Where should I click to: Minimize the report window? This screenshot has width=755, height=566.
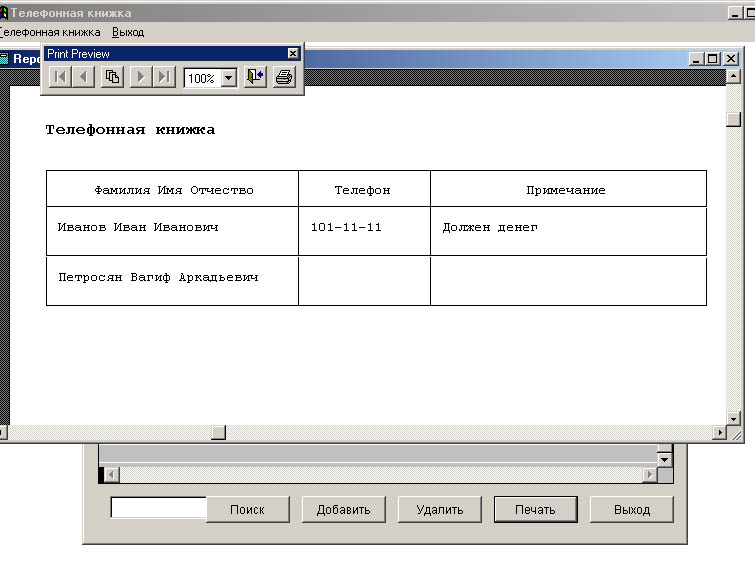click(x=695, y=59)
